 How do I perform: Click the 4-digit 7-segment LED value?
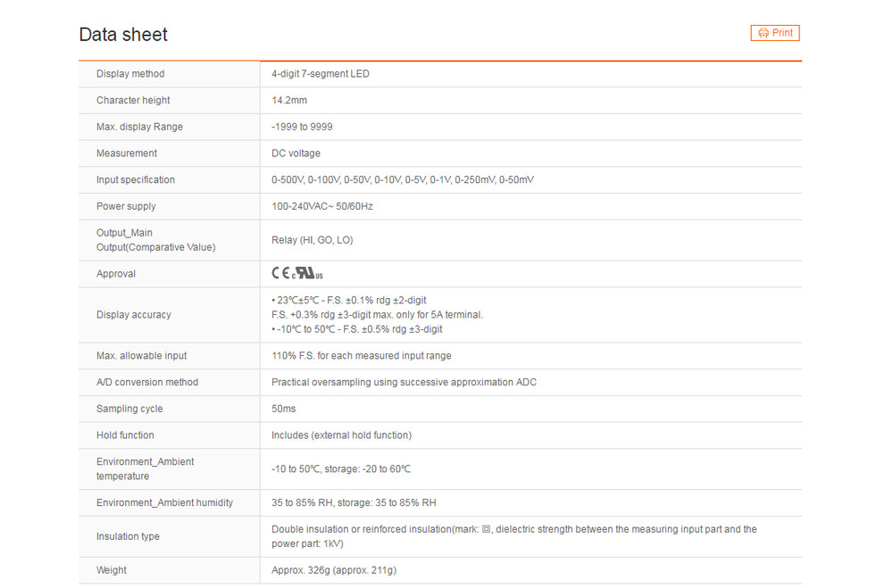(x=320, y=74)
